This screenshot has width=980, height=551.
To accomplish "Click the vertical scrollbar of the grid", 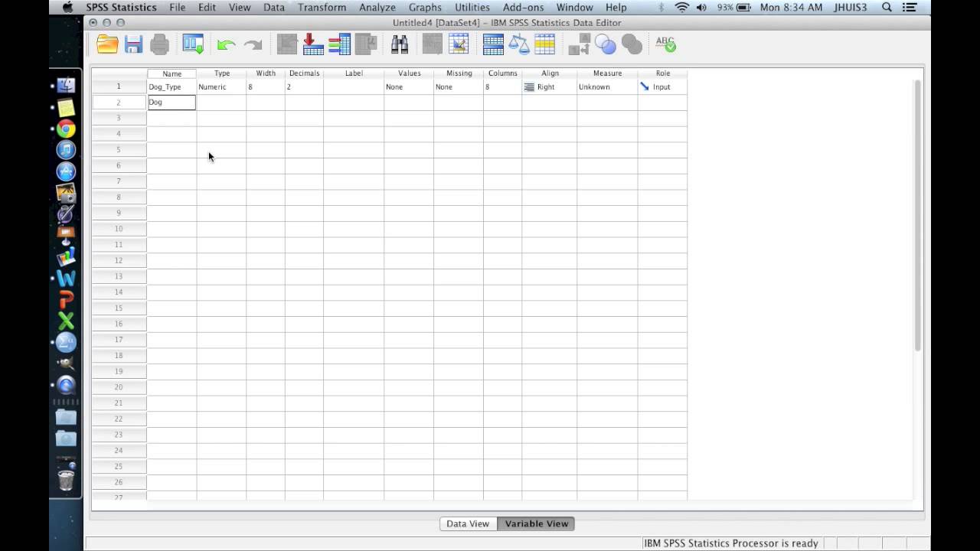I will point(918,214).
